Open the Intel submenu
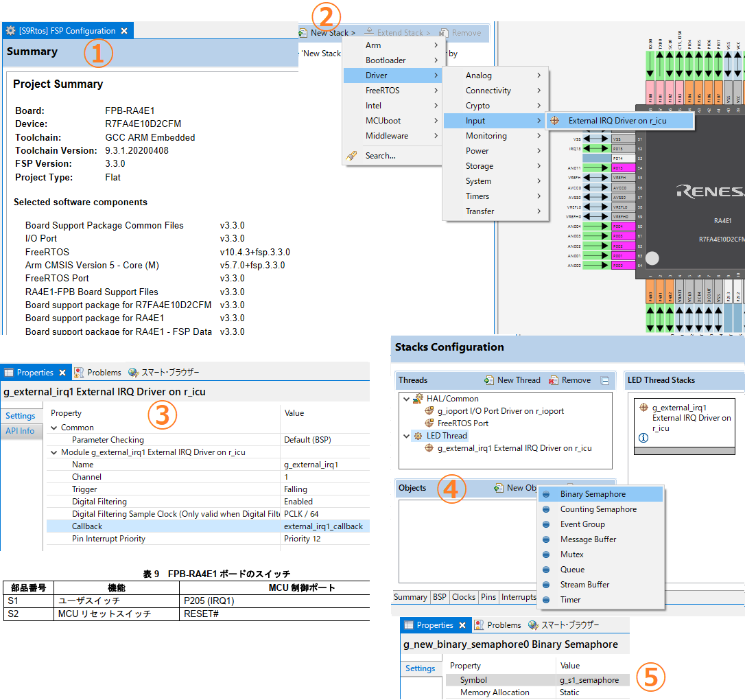745x700 pixels. pos(392,106)
